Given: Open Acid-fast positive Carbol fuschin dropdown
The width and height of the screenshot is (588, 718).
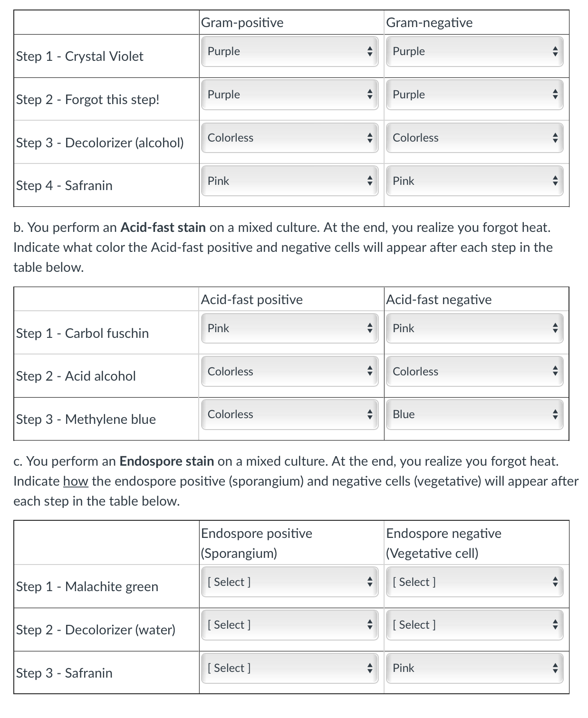Looking at the screenshot, I should [289, 328].
